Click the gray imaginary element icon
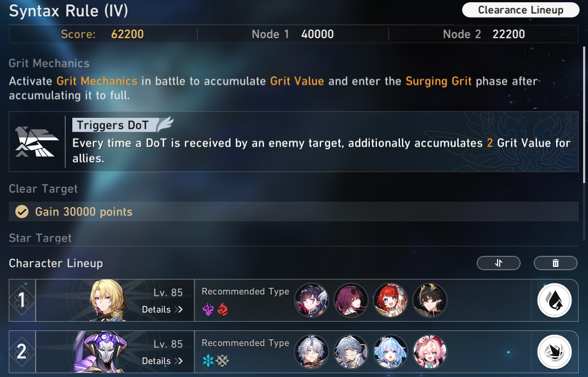The height and width of the screenshot is (377, 588). pyautogui.click(x=222, y=361)
